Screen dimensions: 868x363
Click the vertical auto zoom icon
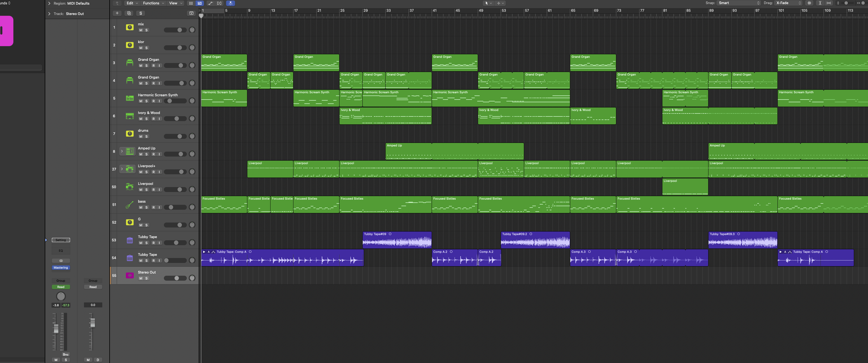click(820, 3)
